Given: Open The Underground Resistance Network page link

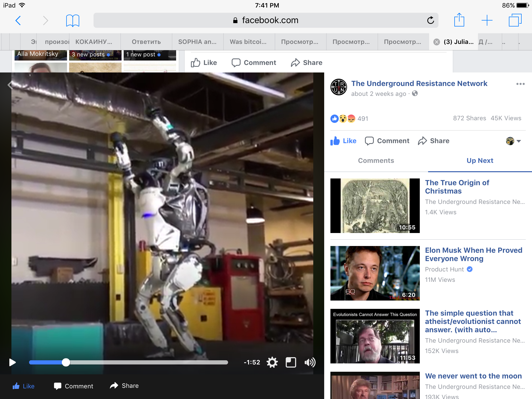Looking at the screenshot, I should [419, 83].
